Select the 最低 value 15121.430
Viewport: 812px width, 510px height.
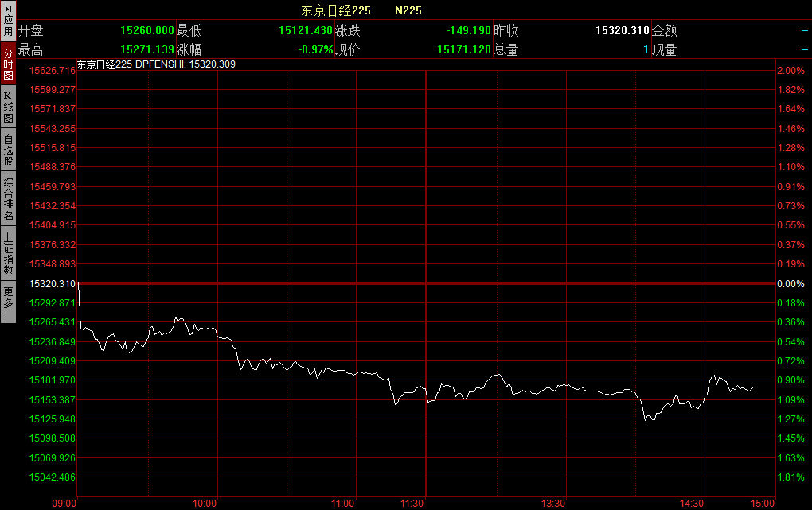305,31
